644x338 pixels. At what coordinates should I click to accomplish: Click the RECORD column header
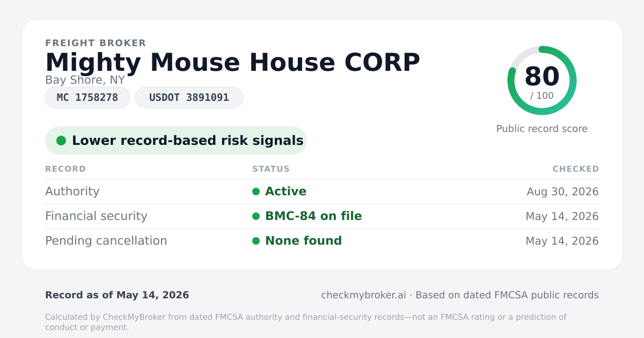pyautogui.click(x=65, y=169)
